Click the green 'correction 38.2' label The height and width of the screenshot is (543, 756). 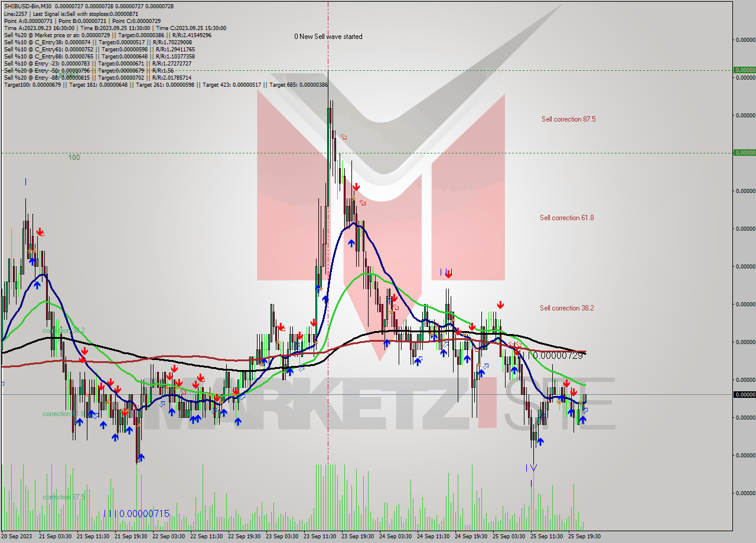(64, 330)
